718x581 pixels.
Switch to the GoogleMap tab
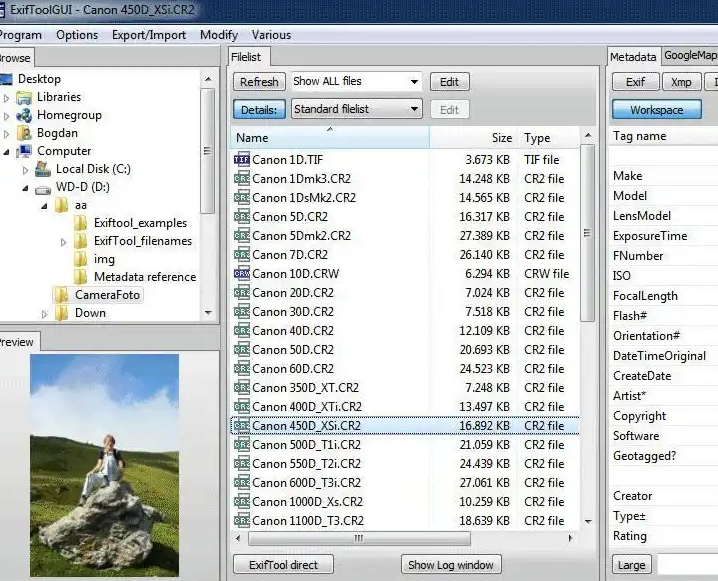pyautogui.click(x=690, y=55)
